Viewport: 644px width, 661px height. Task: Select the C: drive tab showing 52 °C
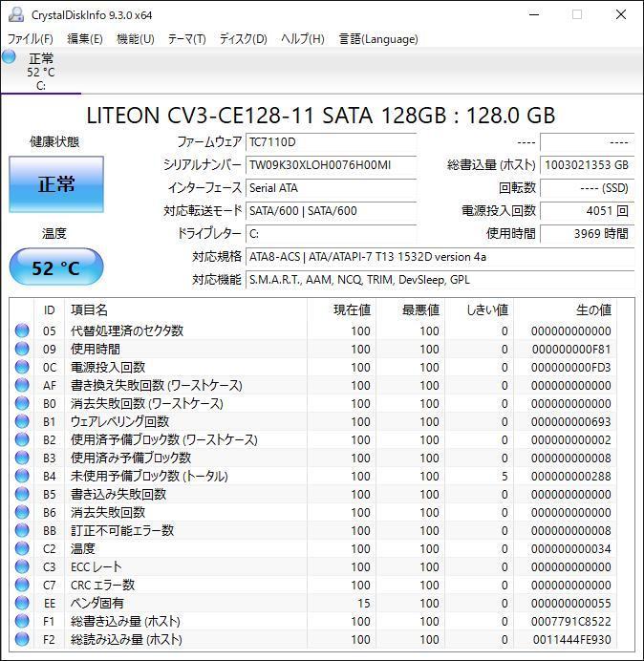coord(41,72)
